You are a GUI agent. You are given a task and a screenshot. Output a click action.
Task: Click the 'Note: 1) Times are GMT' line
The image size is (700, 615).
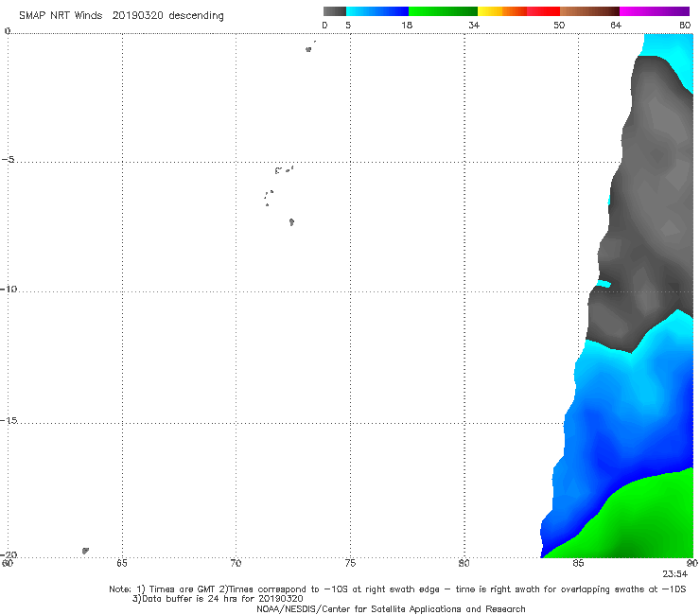tap(397, 589)
